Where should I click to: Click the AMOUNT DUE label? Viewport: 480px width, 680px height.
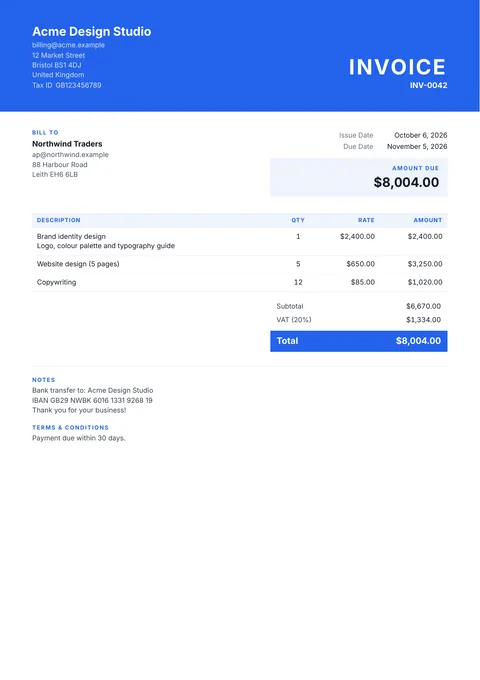click(x=415, y=168)
